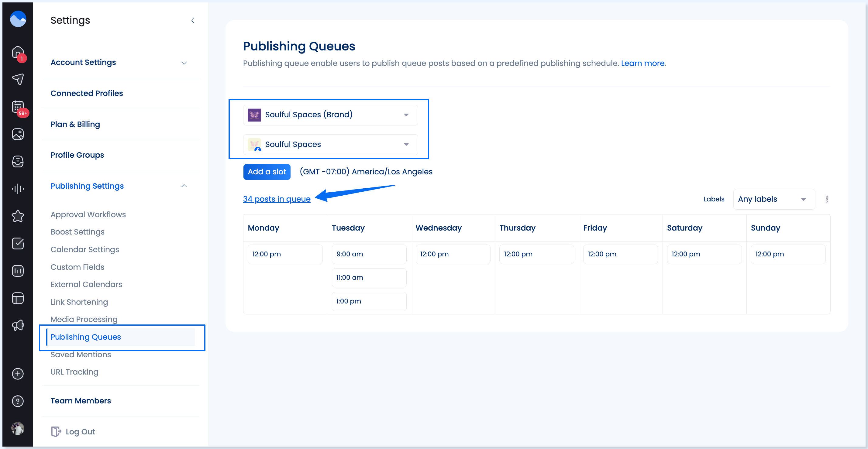Viewport: 868px width, 449px height.
Task: Select Saved Mentions in the settings submenu
Action: pyautogui.click(x=81, y=354)
